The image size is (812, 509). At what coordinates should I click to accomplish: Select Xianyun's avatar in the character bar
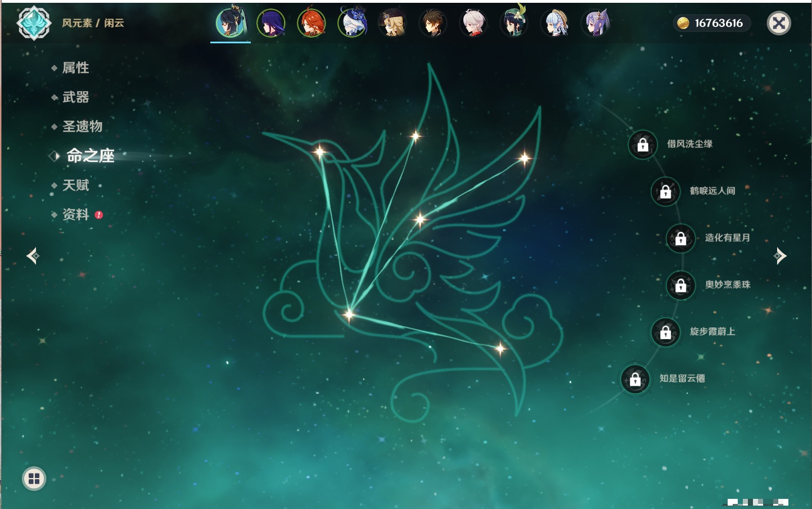click(231, 23)
